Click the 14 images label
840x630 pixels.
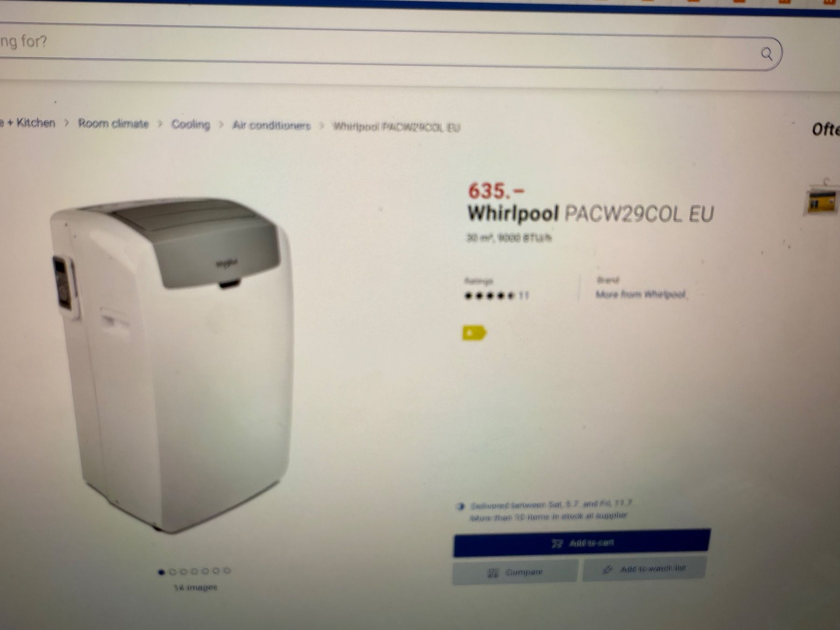196,587
